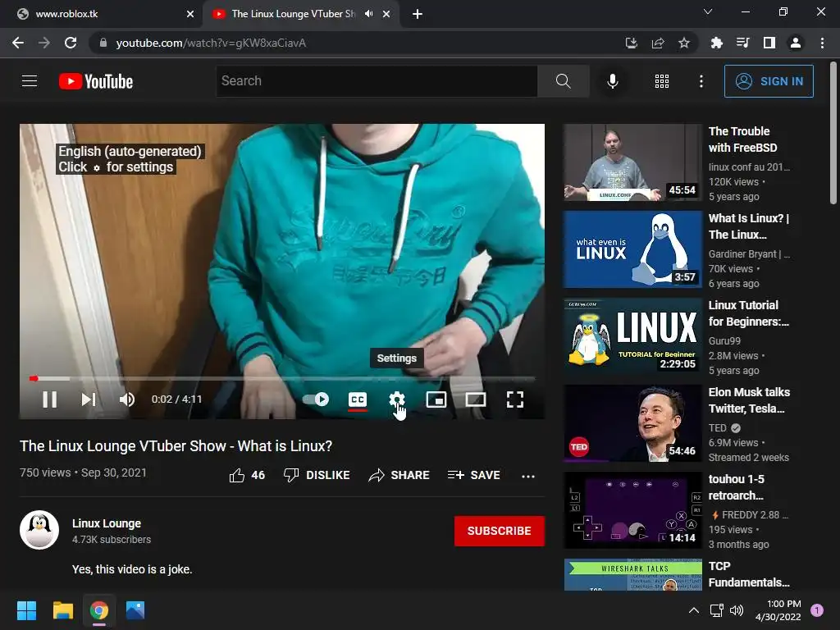Switch to theater mode
The height and width of the screenshot is (630, 840).
[x=476, y=399]
